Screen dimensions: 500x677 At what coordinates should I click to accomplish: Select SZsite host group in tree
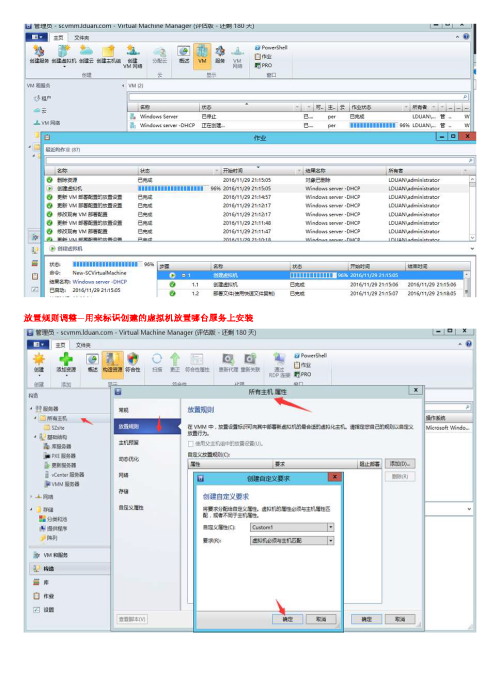pyautogui.click(x=54, y=427)
